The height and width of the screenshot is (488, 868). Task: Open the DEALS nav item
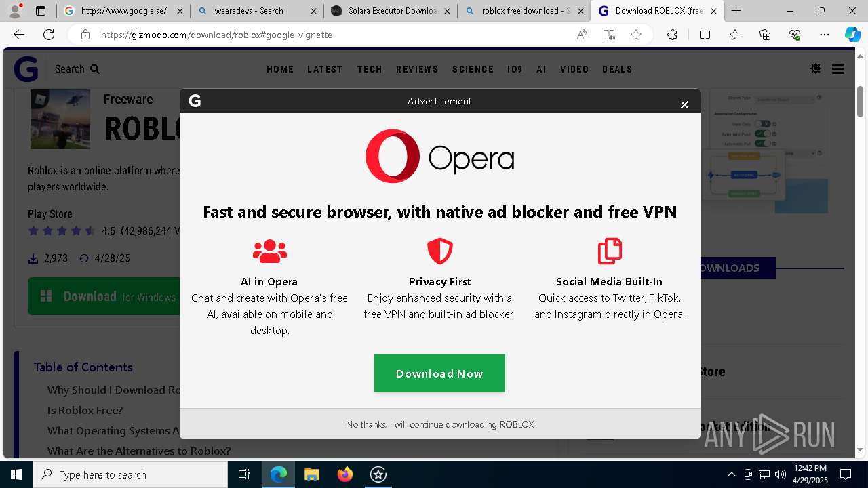point(617,69)
